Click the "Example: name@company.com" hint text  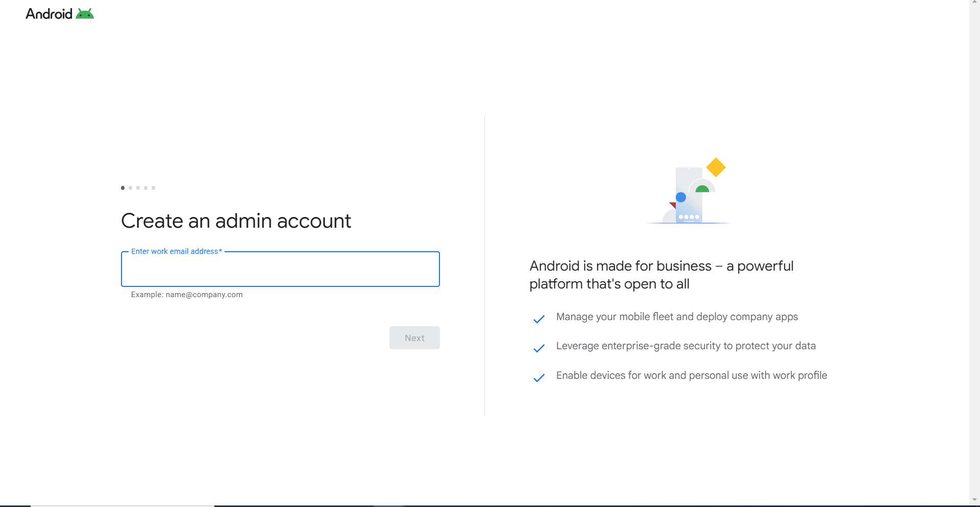click(187, 295)
